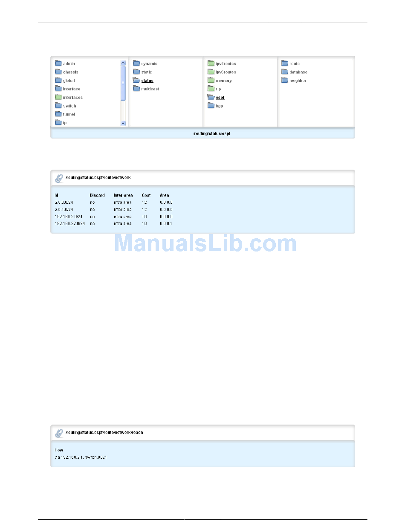Open the memory folder icon
The image size is (405, 532).
(x=211, y=80)
